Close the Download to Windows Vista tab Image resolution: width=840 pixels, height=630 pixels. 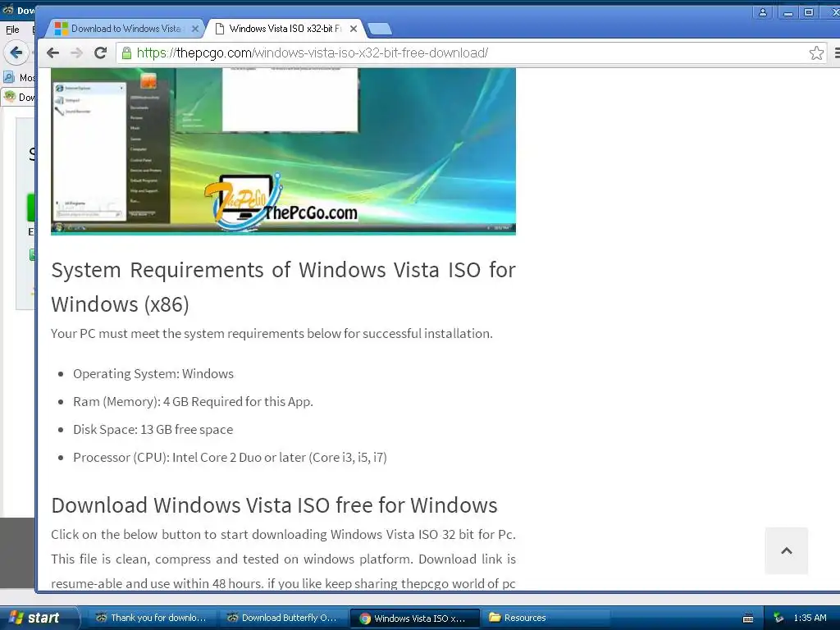point(195,29)
